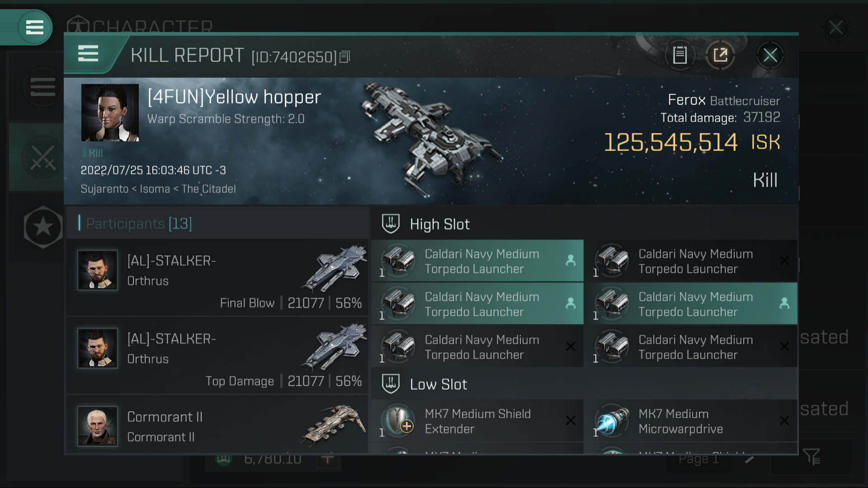This screenshot has height=488, width=868.
Task: Toggle visibility of fourth Caldari Navy Medium Torpedo Launcher
Action: click(786, 303)
